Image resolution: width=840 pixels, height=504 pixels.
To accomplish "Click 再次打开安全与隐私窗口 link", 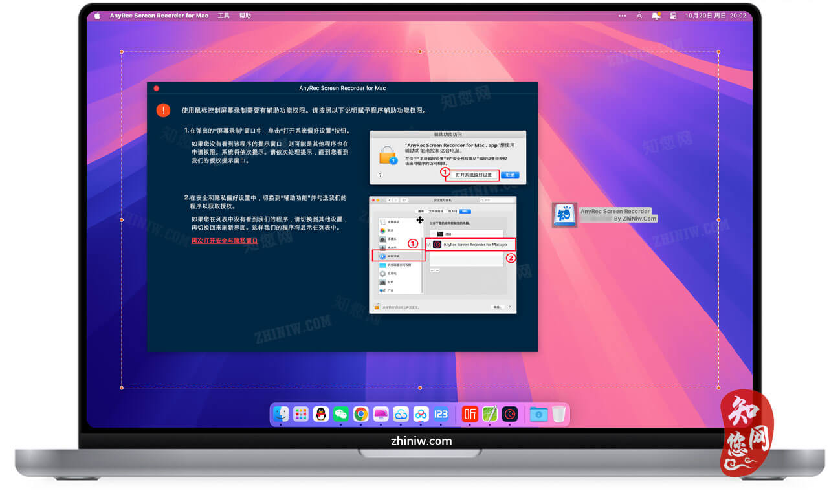I will click(x=224, y=241).
